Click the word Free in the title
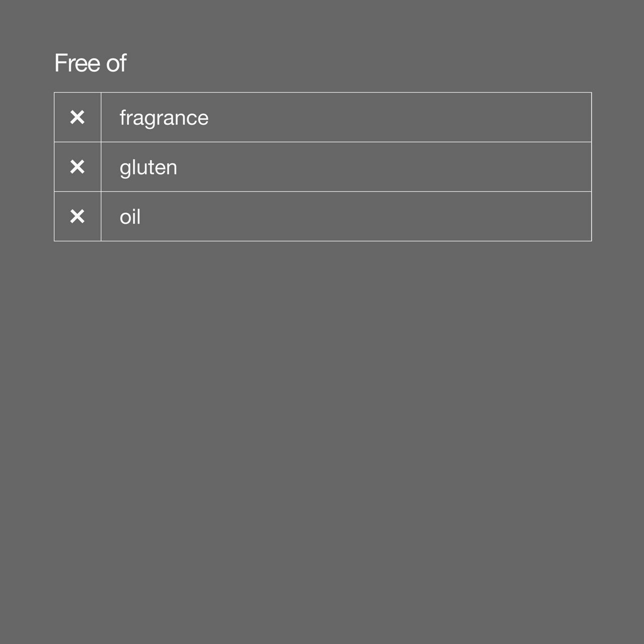The image size is (644, 644). [77, 63]
